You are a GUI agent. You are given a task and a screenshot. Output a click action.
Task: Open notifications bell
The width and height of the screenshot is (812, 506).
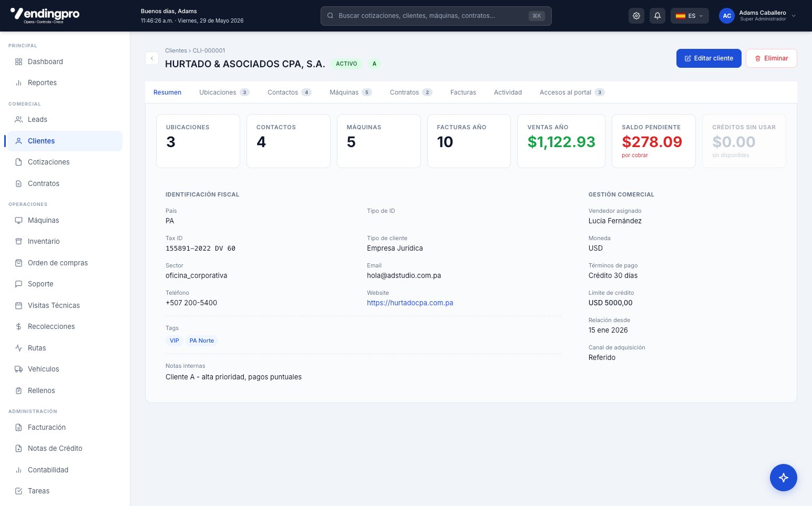click(657, 16)
